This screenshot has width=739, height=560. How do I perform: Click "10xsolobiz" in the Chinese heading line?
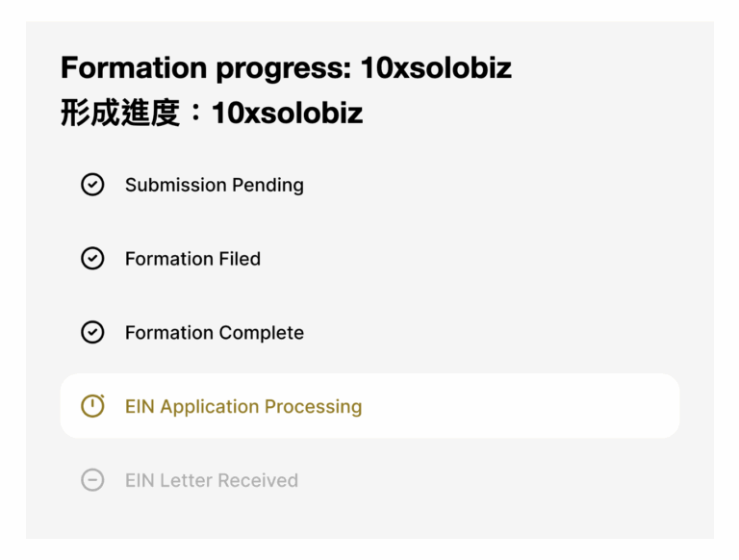287,114
